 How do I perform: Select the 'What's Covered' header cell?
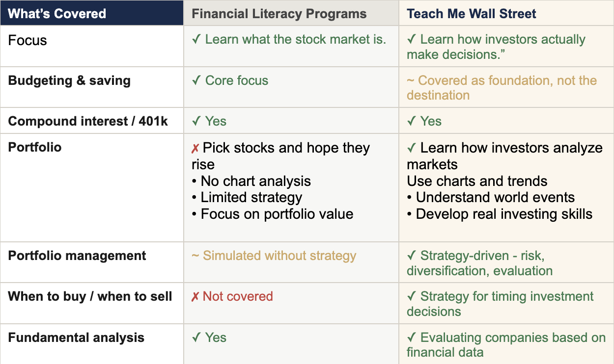pos(92,13)
